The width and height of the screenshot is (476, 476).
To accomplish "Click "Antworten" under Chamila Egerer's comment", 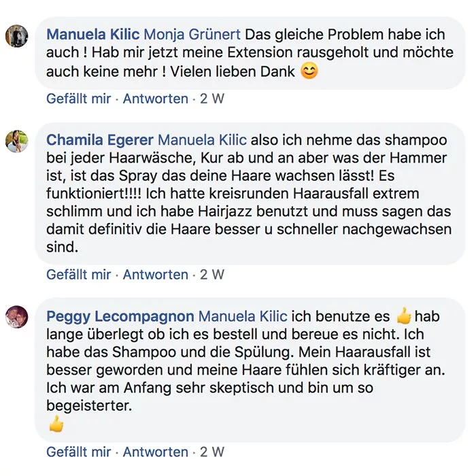I will [155, 275].
